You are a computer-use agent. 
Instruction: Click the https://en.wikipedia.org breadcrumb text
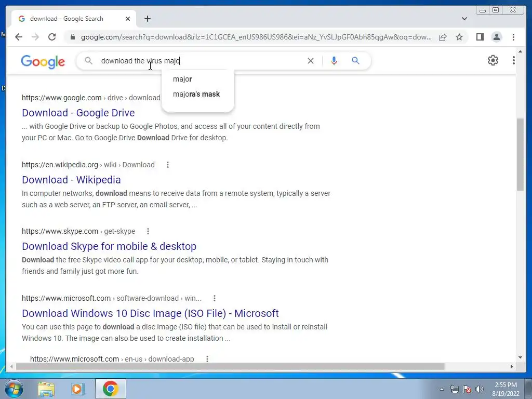click(60, 165)
